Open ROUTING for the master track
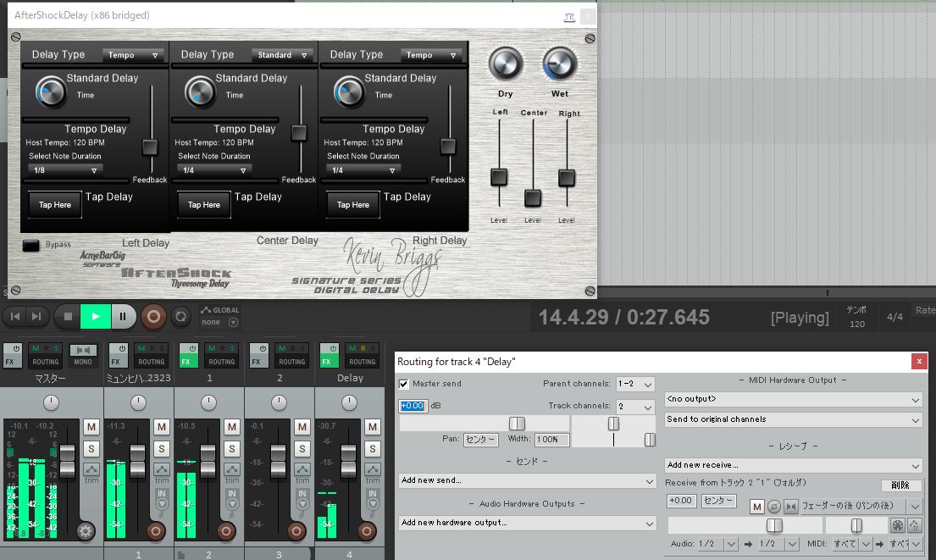Viewport: 936px width, 560px height. pos(46,361)
